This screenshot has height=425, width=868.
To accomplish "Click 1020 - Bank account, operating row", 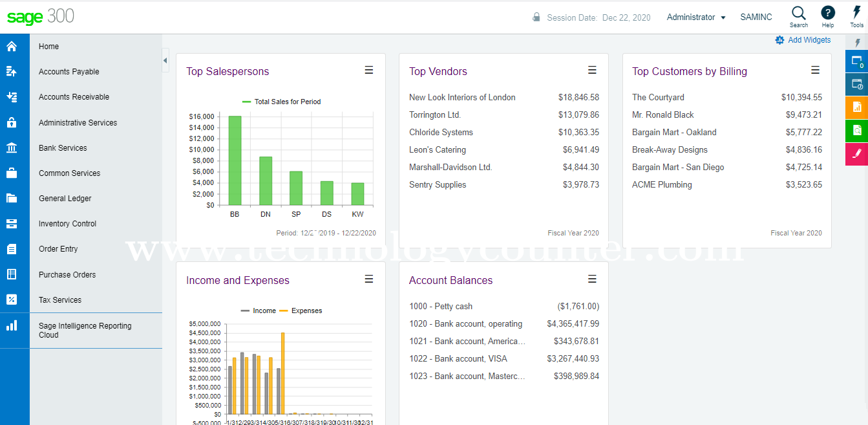I will pos(504,324).
